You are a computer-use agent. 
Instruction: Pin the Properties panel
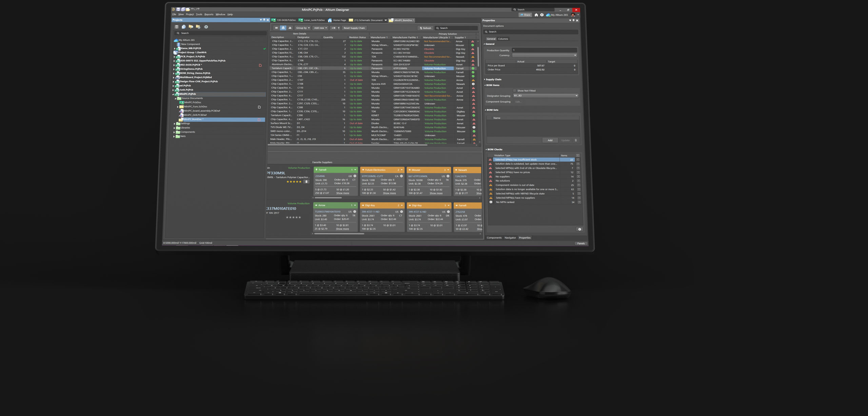[x=573, y=20]
